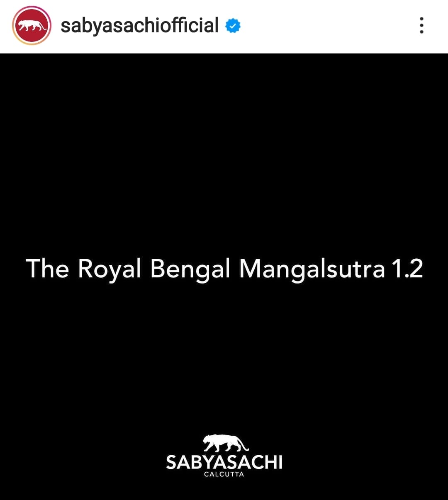Open the sabyasachiofficial username link
Screen dimensions: 448x500
click(x=139, y=26)
